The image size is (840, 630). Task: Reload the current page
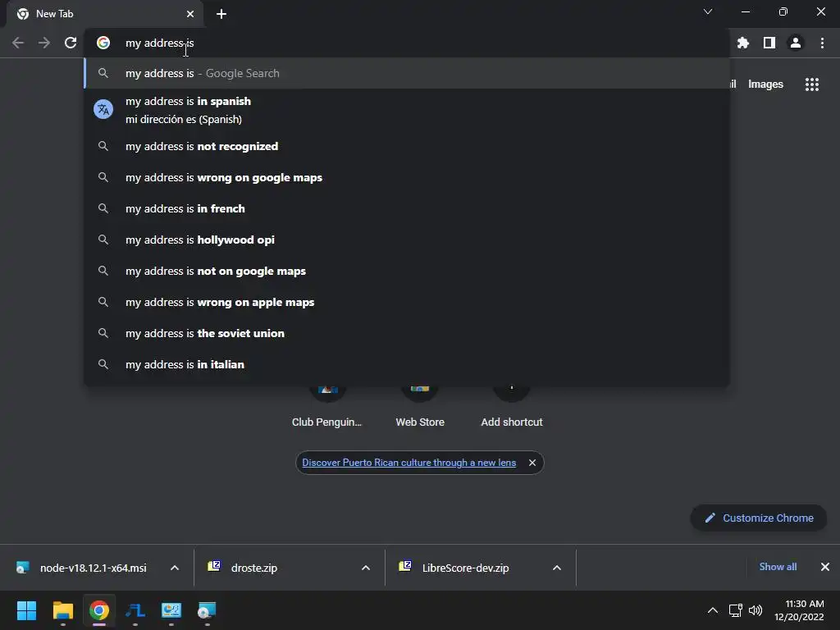pos(71,43)
